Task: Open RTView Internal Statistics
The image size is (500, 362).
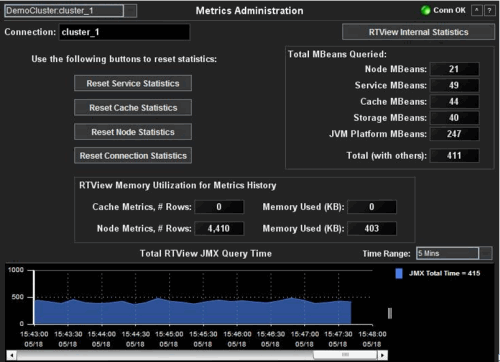Action: point(418,32)
